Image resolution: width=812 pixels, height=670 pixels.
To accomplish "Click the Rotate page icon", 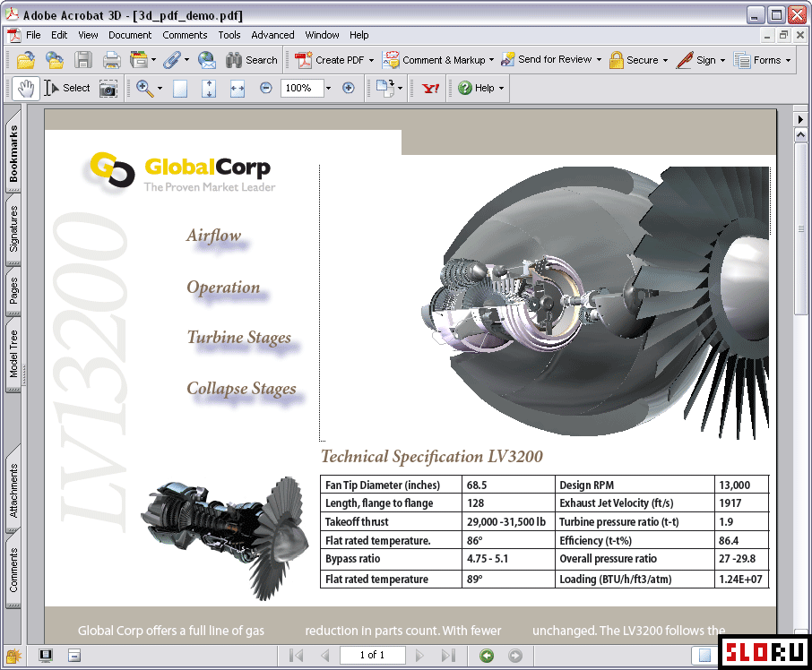I will pyautogui.click(x=385, y=88).
